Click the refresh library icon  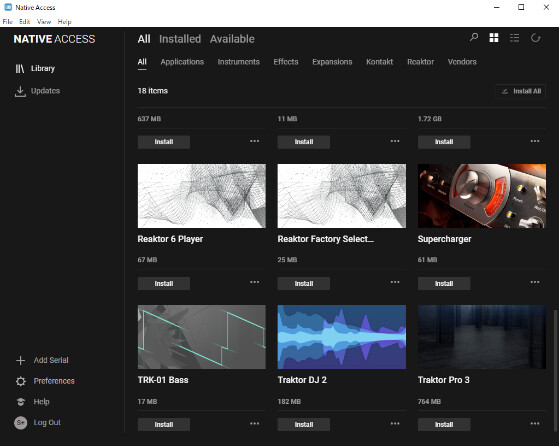point(535,37)
